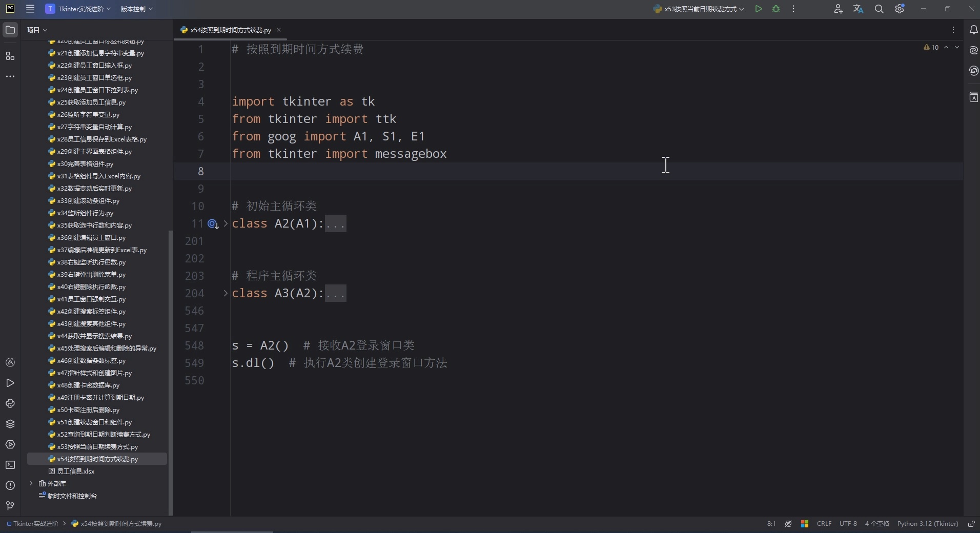Expand the folded class A2 code region
The image size is (980, 533).
335,223
